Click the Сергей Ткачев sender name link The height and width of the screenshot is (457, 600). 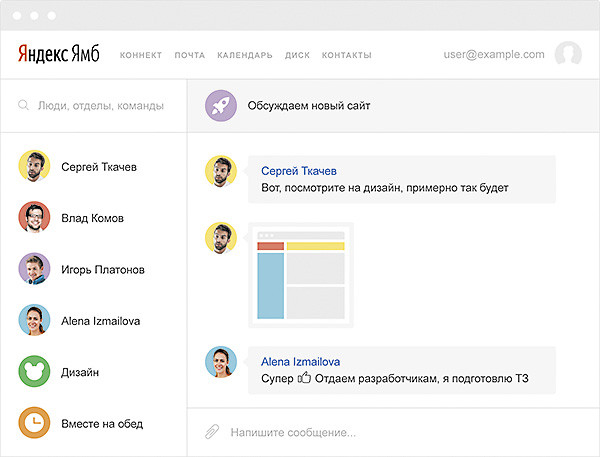point(298,171)
